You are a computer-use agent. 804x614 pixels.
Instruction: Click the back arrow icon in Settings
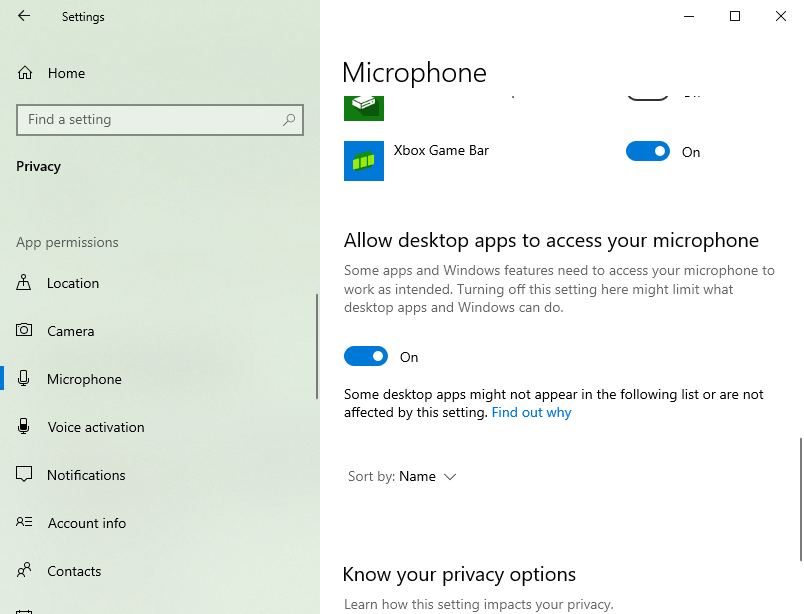(x=24, y=16)
